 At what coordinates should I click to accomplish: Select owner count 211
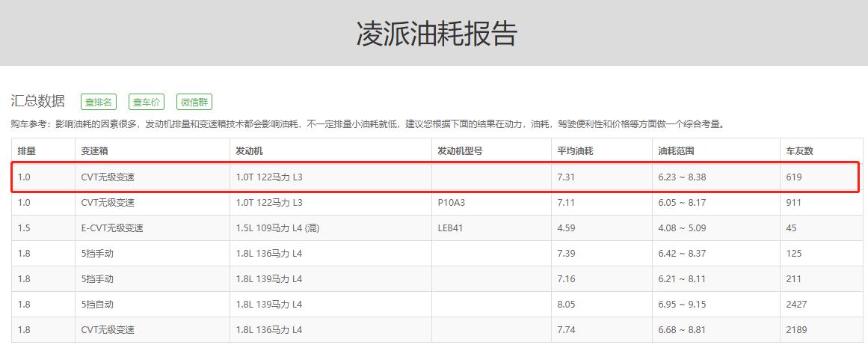pos(794,279)
